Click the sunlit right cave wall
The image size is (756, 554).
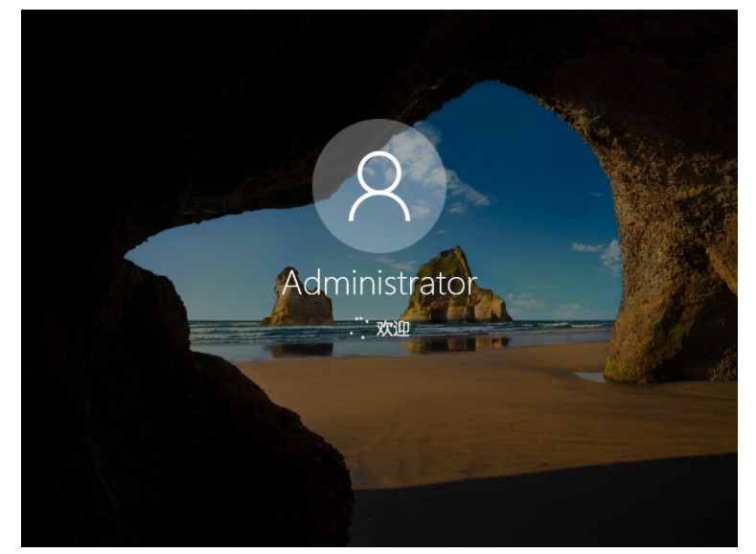670,217
